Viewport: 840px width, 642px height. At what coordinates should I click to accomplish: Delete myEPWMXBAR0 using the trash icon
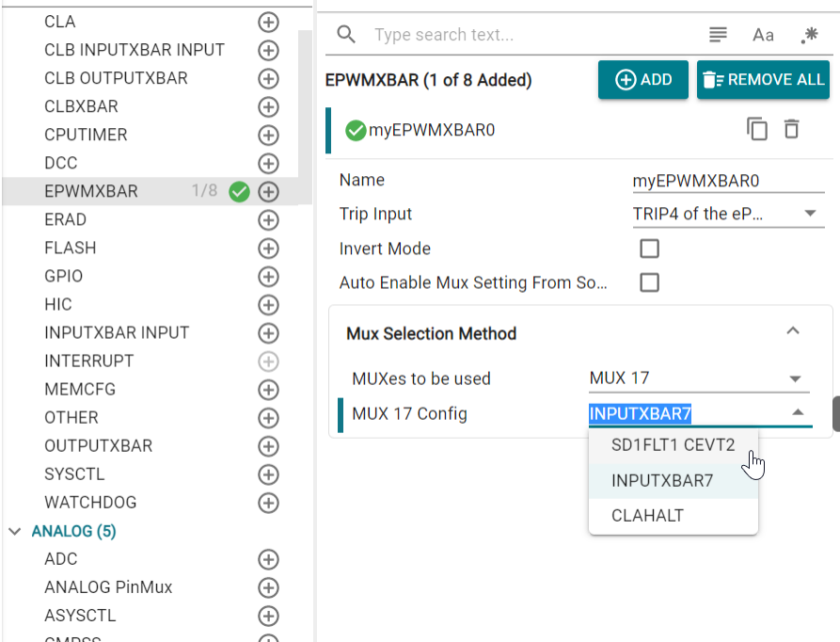pos(793,131)
